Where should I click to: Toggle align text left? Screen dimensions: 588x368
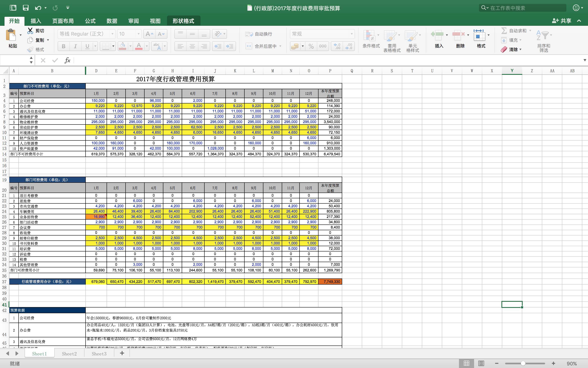(180, 46)
